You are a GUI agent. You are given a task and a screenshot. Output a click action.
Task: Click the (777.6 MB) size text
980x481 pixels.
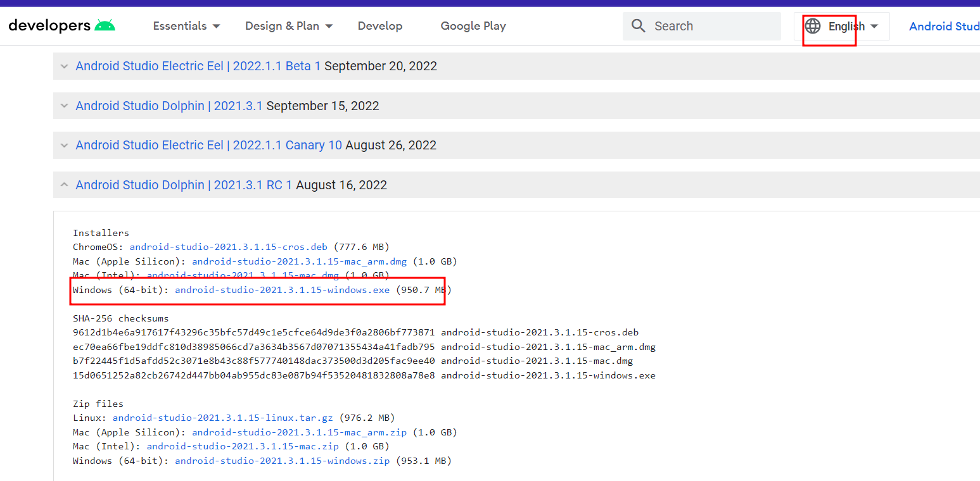[x=361, y=247]
